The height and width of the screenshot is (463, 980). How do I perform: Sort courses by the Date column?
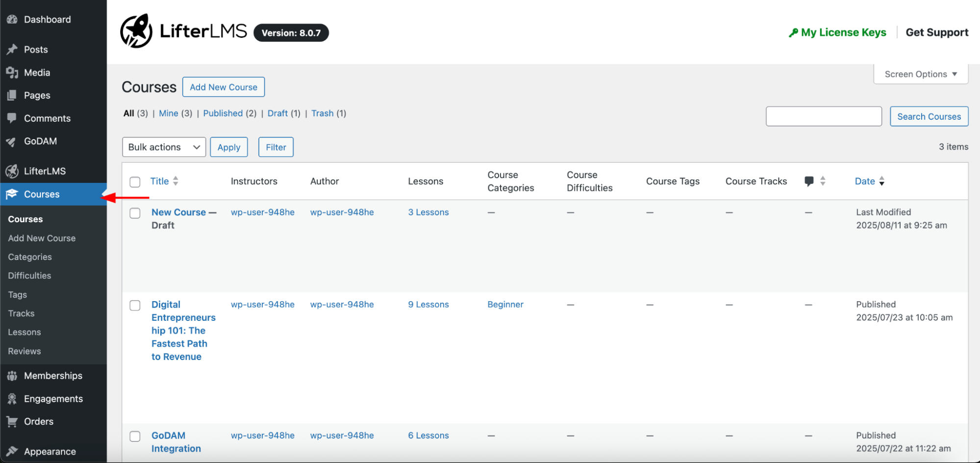point(865,181)
